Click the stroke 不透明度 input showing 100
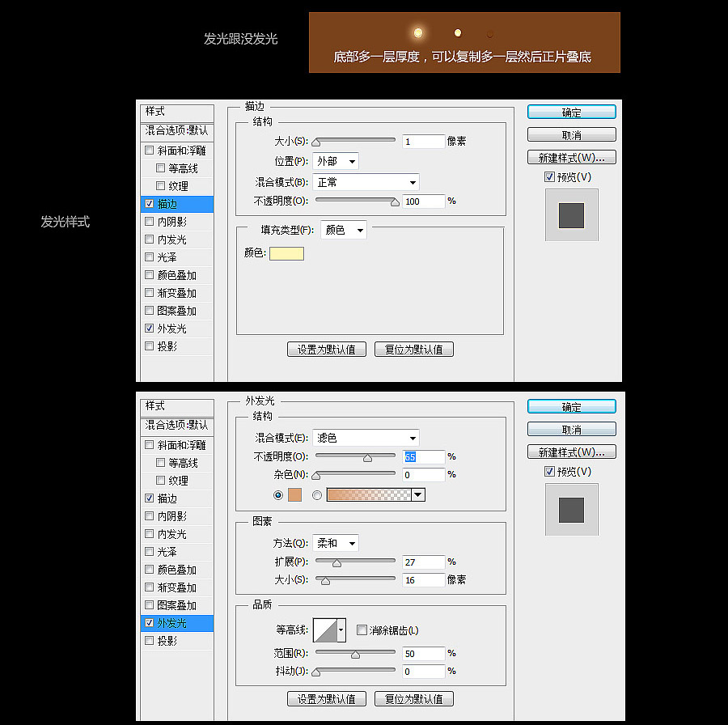This screenshot has height=725, width=728. tap(423, 201)
